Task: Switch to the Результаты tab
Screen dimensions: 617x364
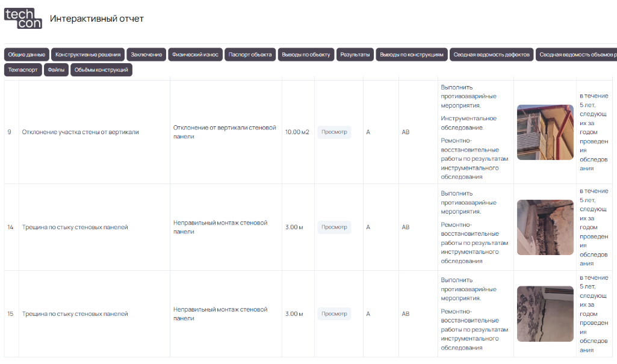Action: 355,55
